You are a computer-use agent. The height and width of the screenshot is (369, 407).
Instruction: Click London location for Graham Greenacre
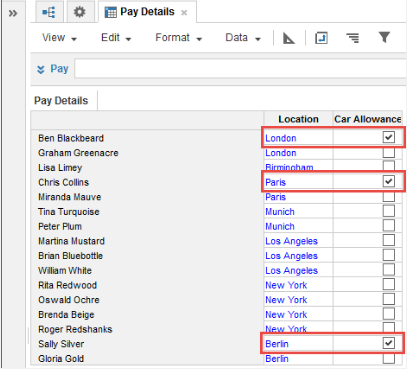coord(281,153)
